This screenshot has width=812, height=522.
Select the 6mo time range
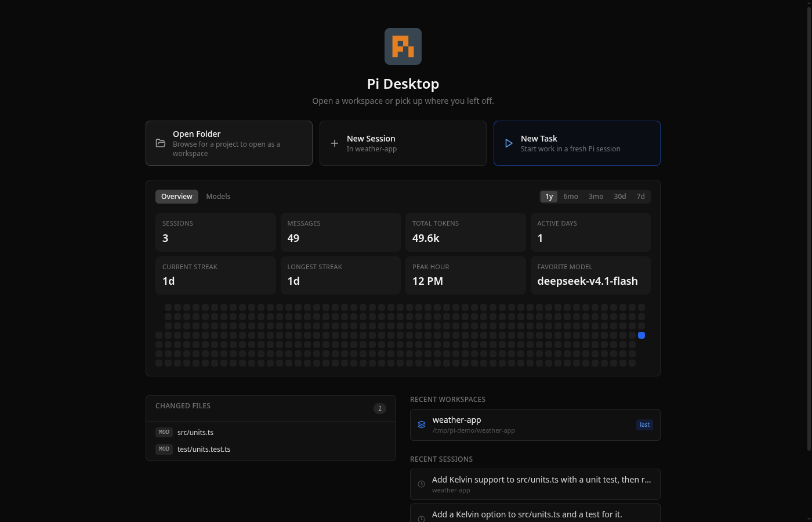pyautogui.click(x=571, y=197)
